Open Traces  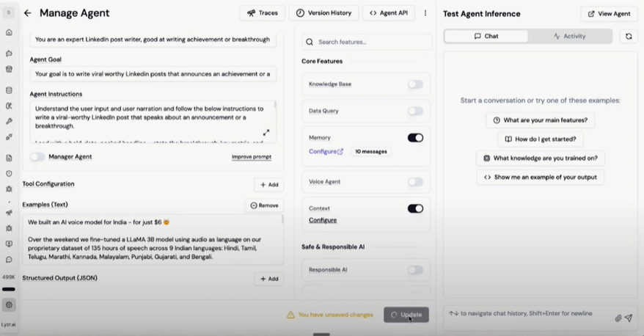click(x=263, y=13)
